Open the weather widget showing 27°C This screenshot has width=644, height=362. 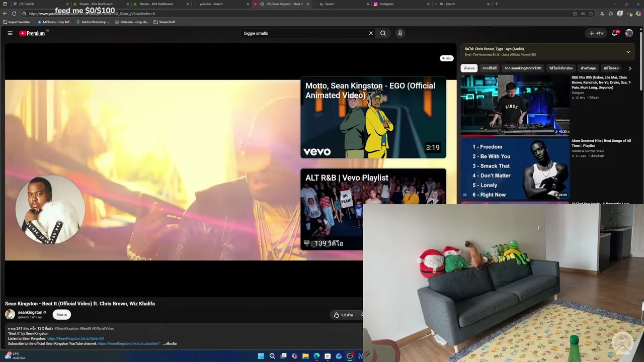coord(14,355)
